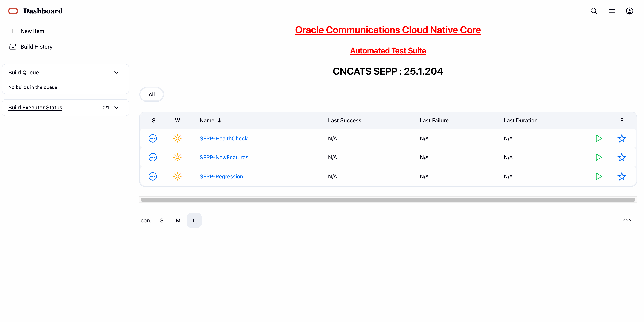Click the Build History tray icon

pos(13,47)
